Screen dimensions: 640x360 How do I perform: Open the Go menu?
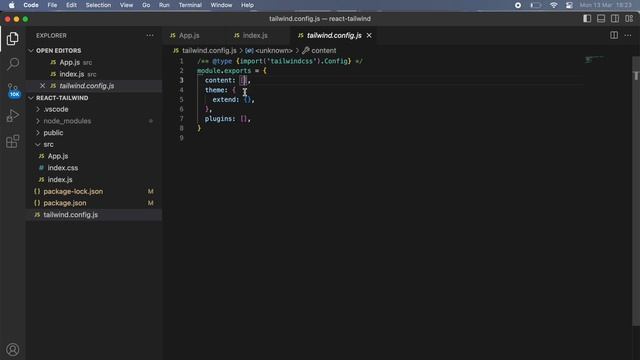click(146, 5)
